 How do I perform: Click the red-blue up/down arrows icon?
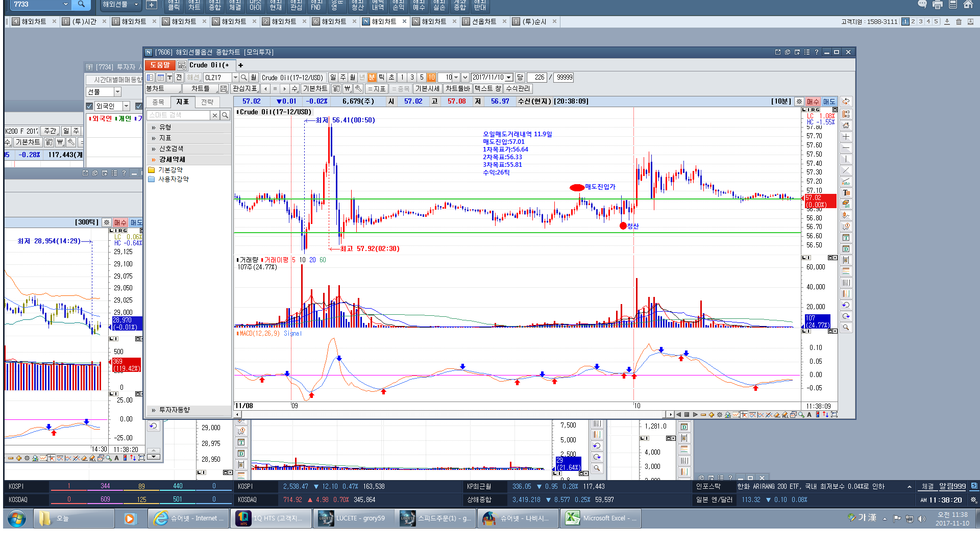(825, 415)
